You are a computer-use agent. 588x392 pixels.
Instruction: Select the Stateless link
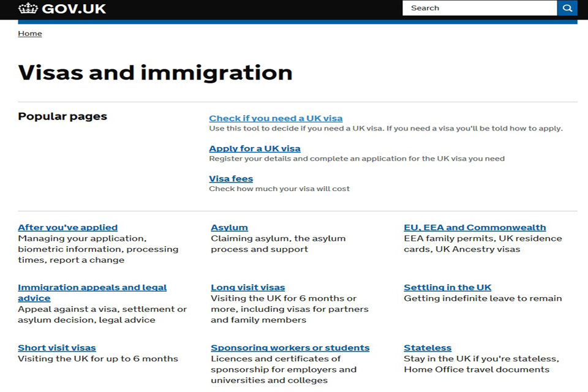(428, 348)
